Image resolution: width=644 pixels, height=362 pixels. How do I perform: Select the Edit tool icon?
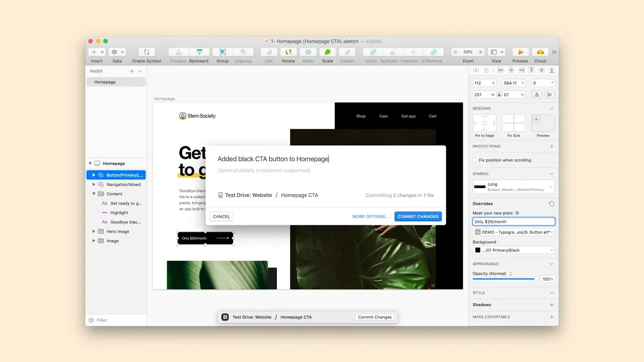point(269,52)
